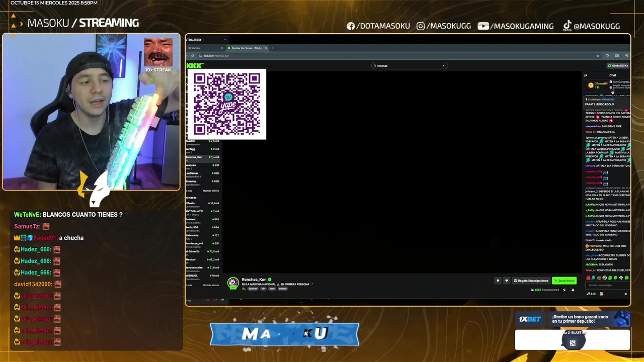Click the Faded01 username in overlay chat

pyautogui.click(x=45, y=238)
